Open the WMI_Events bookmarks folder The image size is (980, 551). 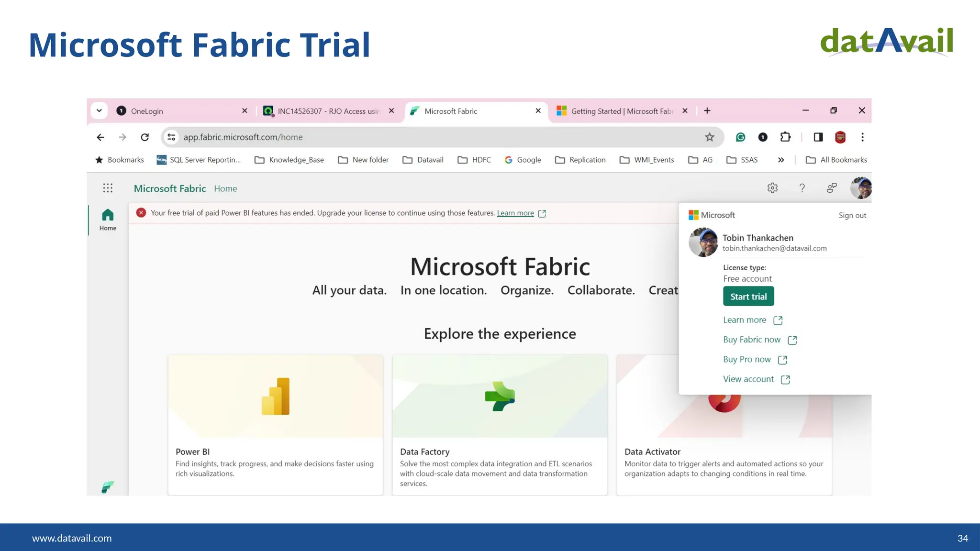(x=646, y=160)
